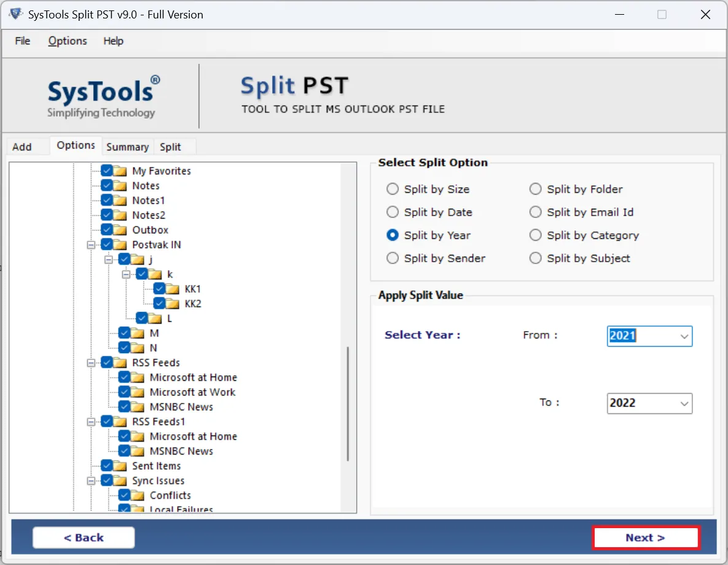
Task: Click the KK1 folder icon
Action: pos(173,289)
